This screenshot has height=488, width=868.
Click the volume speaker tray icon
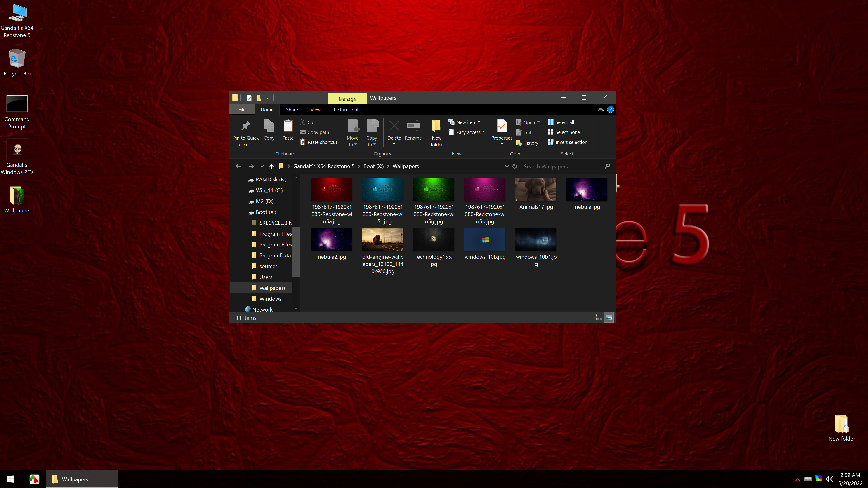(830, 479)
